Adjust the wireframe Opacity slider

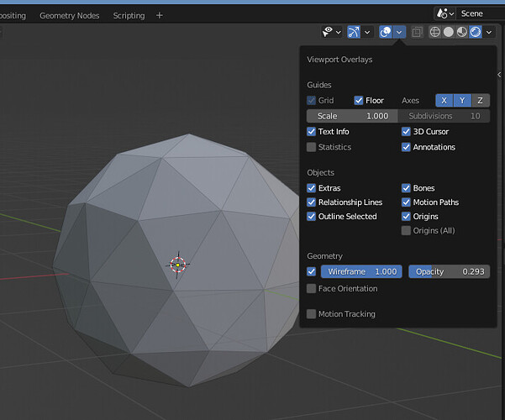[449, 271]
